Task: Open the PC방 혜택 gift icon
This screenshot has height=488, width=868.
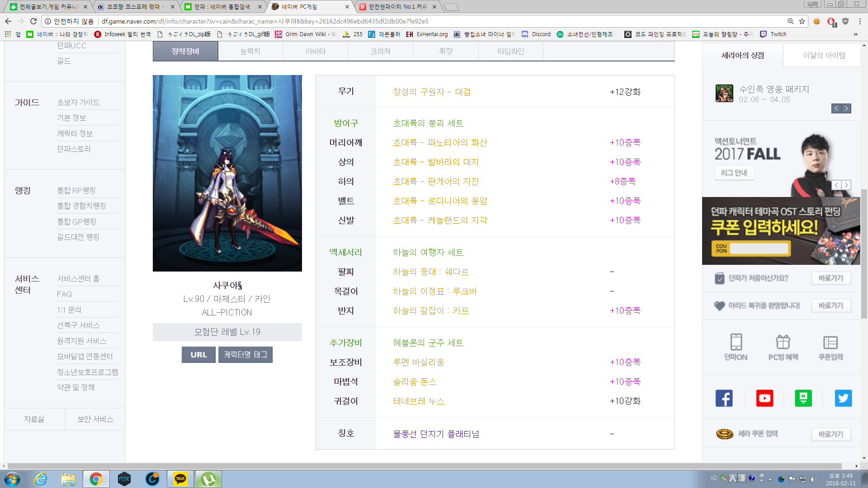Action: pos(783,347)
